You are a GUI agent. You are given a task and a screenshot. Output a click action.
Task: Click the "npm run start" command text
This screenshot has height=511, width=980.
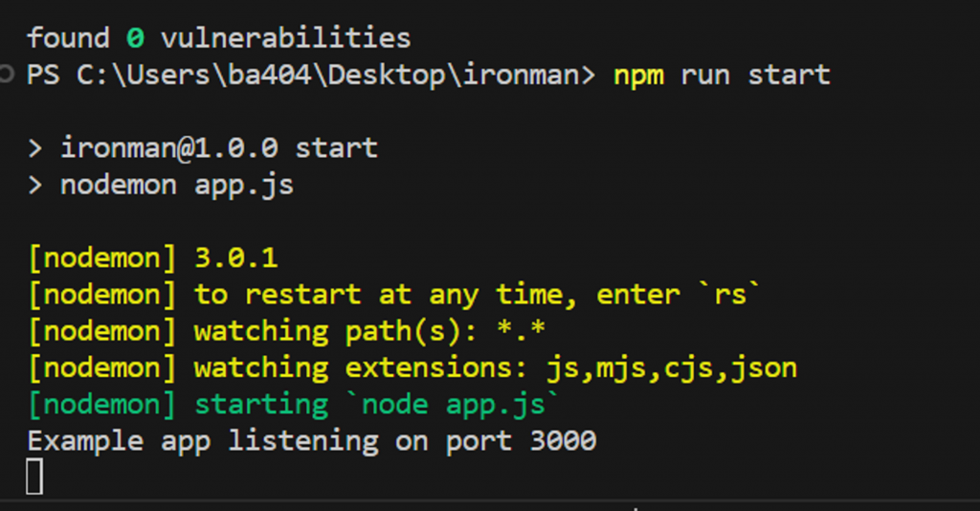point(722,76)
